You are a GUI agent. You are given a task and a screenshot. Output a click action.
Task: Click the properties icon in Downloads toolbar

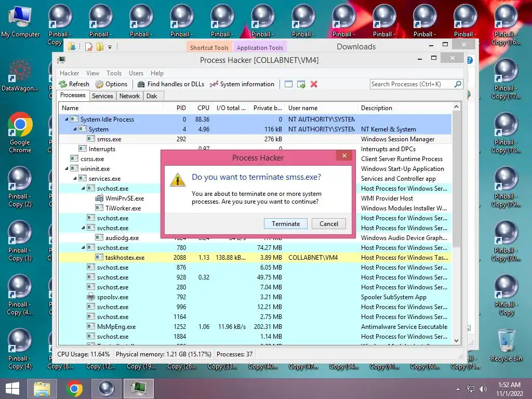pos(88,46)
